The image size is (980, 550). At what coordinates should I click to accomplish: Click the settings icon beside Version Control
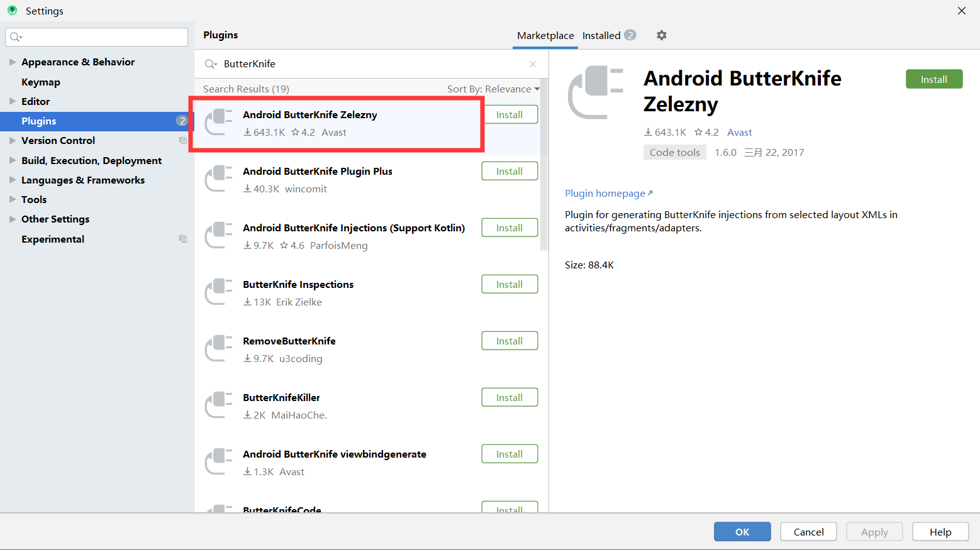pyautogui.click(x=183, y=140)
